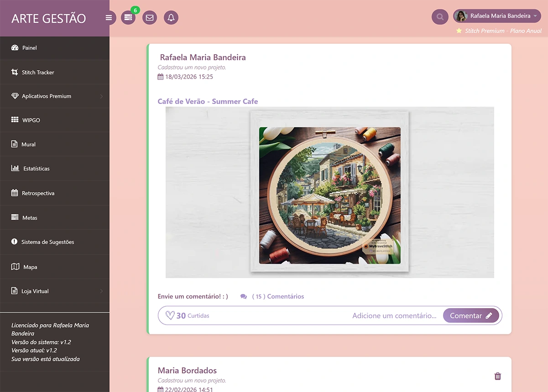Screen dimensions: 548x392
Task: Click the Mapa icon in sidebar
Action: pyautogui.click(x=15, y=267)
